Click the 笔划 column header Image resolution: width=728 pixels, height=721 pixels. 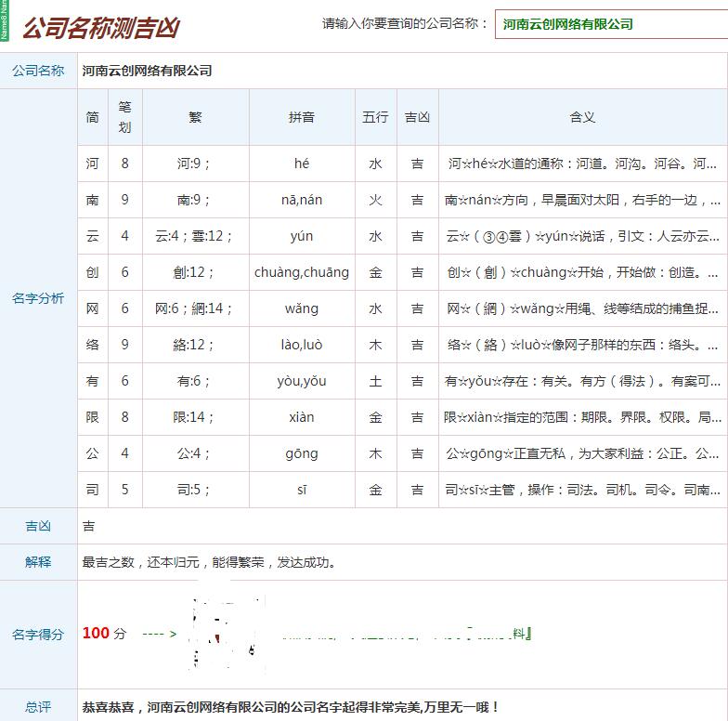[x=125, y=117]
